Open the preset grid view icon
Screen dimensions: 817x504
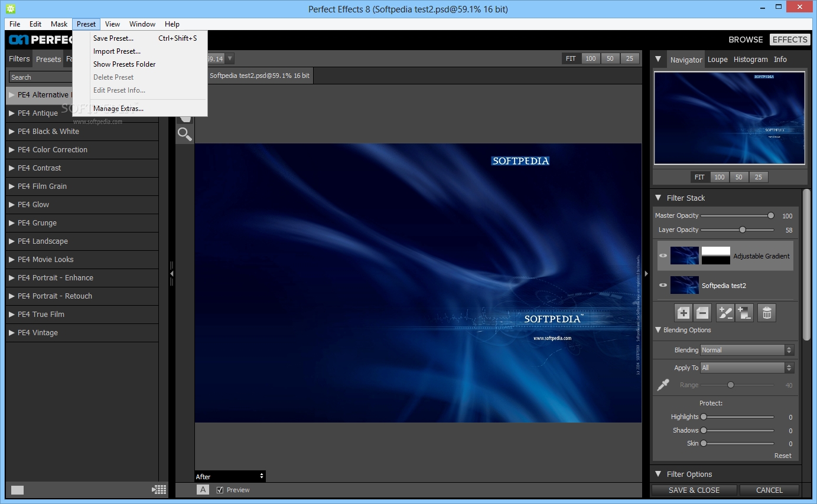(159, 489)
